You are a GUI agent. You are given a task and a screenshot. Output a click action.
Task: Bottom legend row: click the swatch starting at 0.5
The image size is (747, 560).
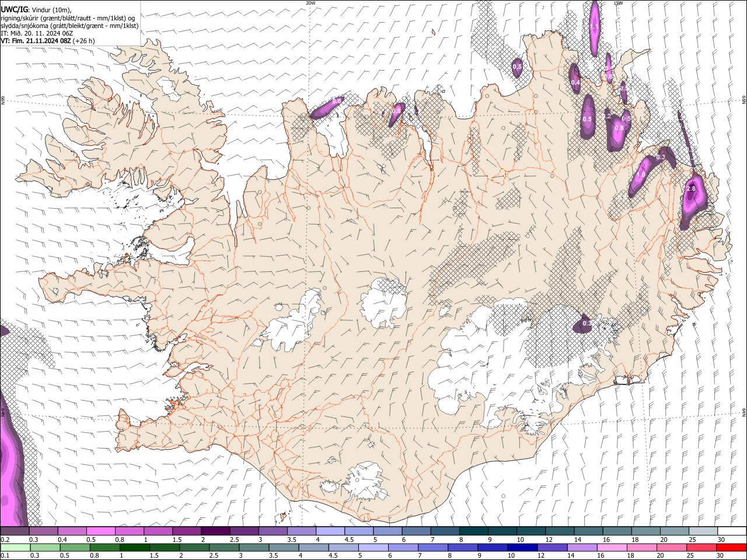pyautogui.click(x=75, y=547)
